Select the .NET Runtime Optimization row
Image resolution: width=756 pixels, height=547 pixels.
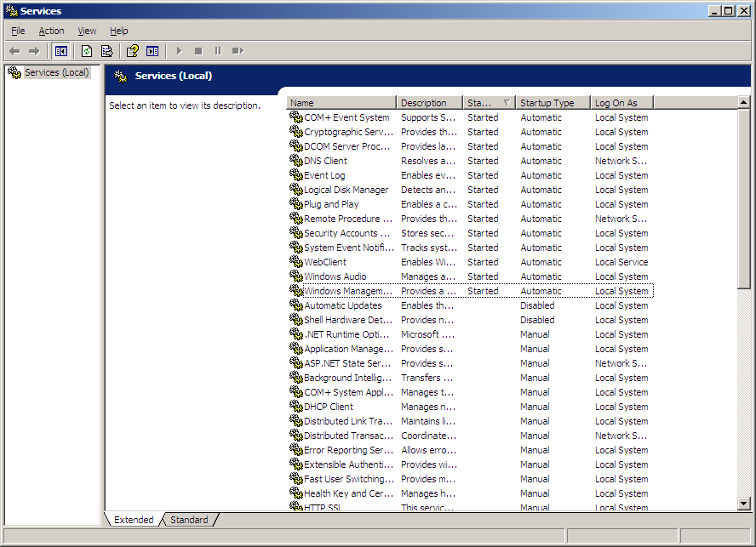tap(471, 334)
